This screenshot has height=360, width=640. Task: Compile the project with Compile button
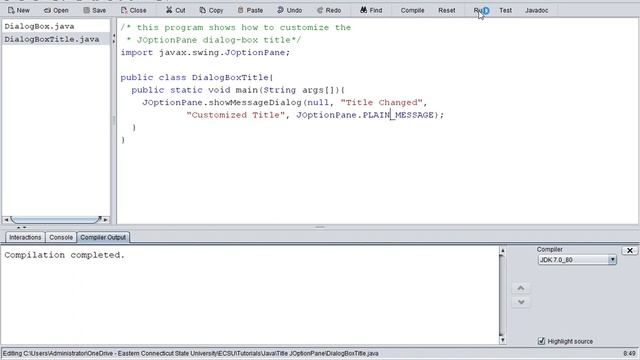coord(412,10)
